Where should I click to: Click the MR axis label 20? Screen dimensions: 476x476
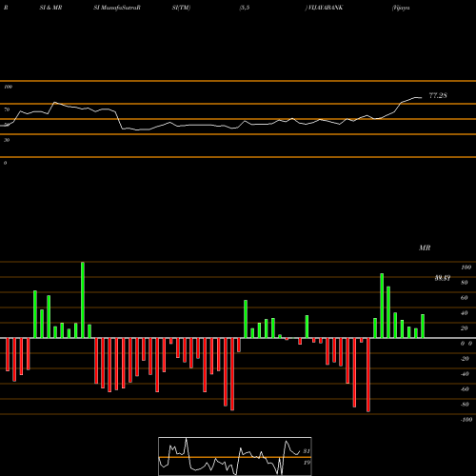click(x=465, y=328)
